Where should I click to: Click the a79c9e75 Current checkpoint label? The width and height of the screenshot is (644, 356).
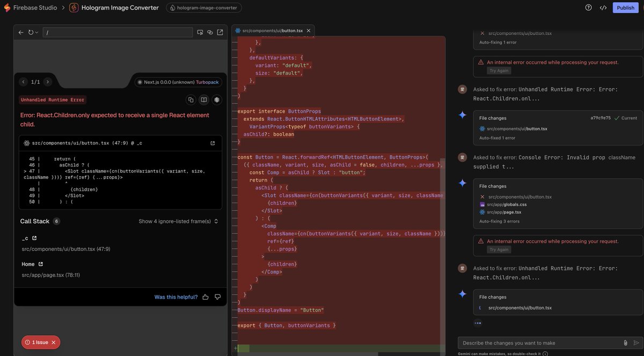(614, 118)
